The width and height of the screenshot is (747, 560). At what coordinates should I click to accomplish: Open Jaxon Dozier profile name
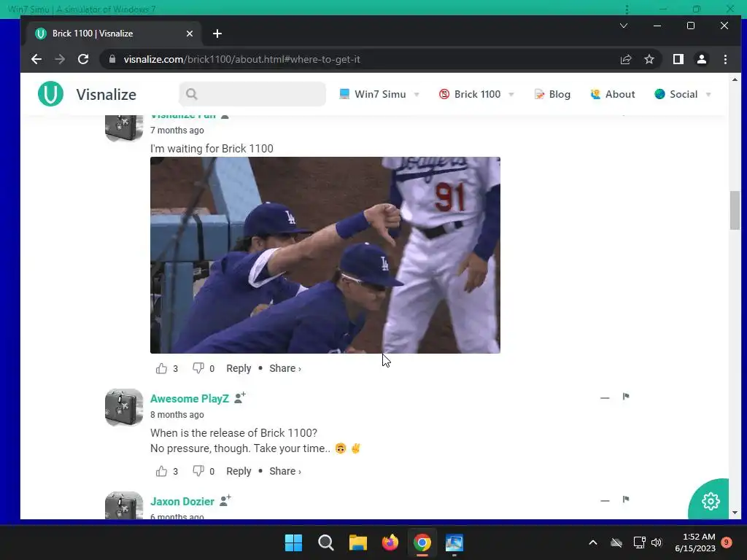click(182, 502)
